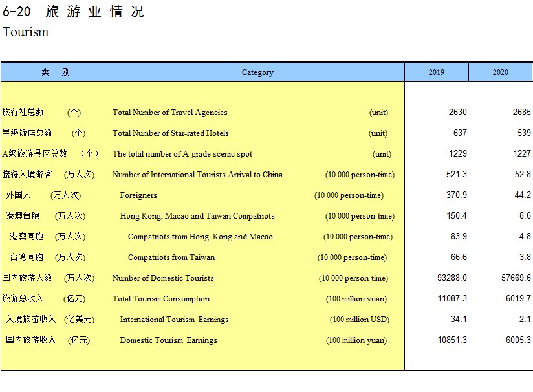Select value 2.1 in 2020 column
This screenshot has height=392, width=533.
click(525, 320)
